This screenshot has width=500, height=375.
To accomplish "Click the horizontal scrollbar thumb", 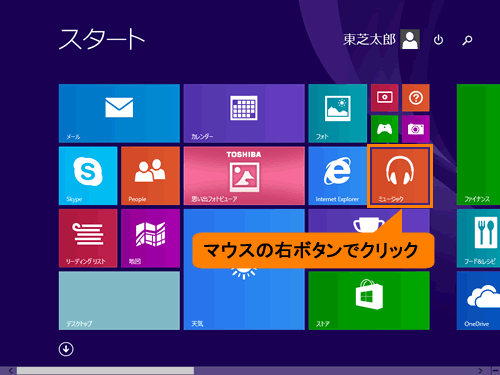I will [x=105, y=371].
